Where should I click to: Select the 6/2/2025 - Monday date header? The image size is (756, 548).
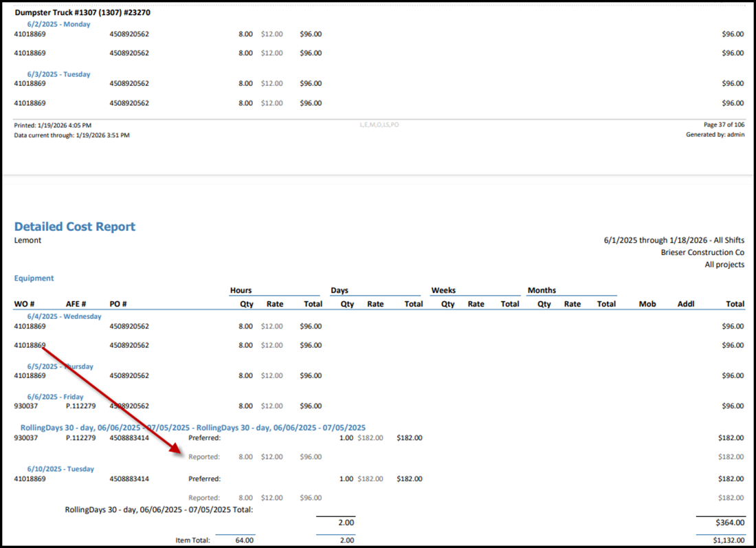click(x=58, y=24)
